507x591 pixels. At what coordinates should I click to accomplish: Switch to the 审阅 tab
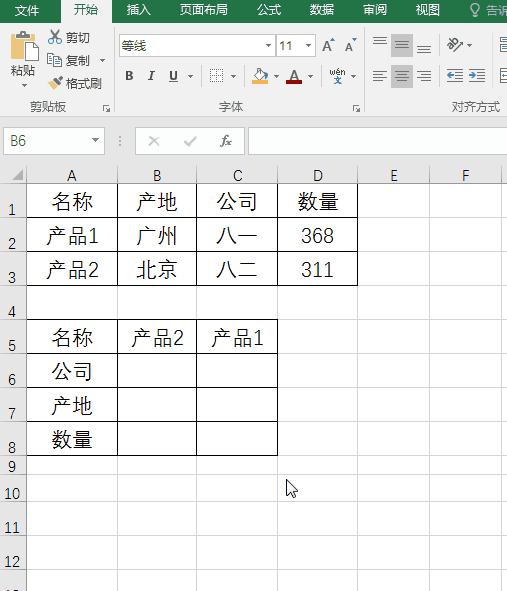click(375, 10)
